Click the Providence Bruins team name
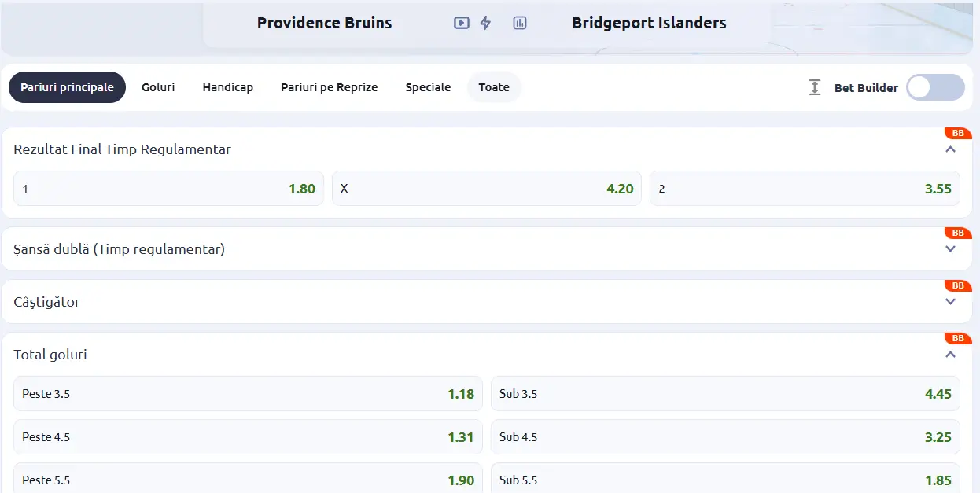The width and height of the screenshot is (980, 493). pyautogui.click(x=324, y=23)
